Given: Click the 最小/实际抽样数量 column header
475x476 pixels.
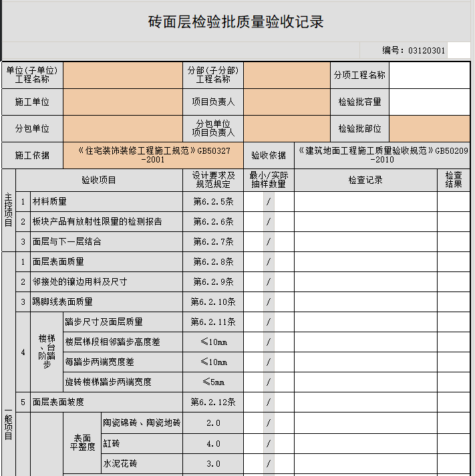Looking at the screenshot, I should pyautogui.click(x=269, y=181).
